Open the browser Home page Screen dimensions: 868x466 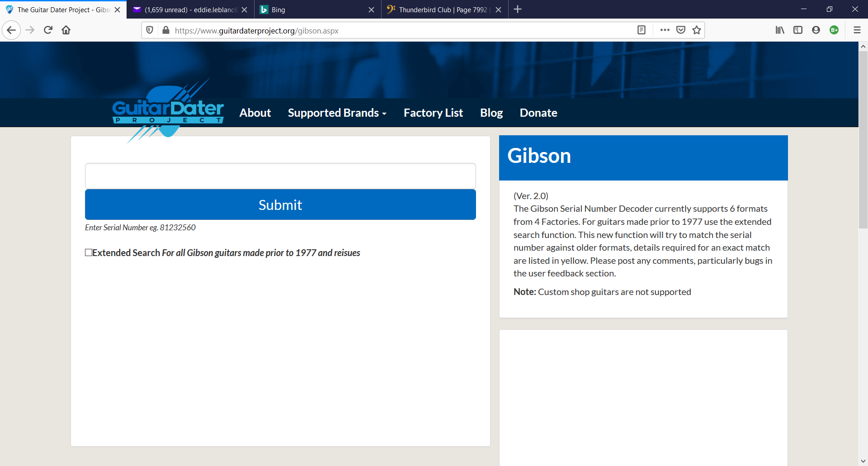click(x=66, y=30)
